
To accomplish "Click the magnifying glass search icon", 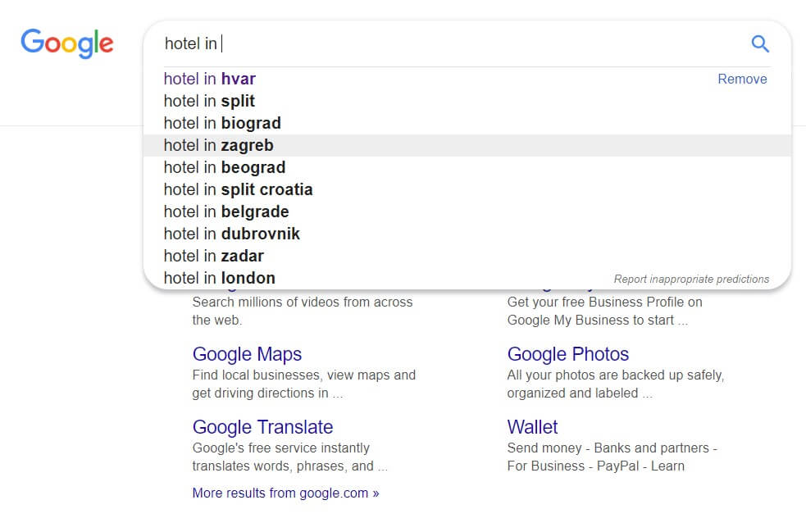I will tap(759, 44).
